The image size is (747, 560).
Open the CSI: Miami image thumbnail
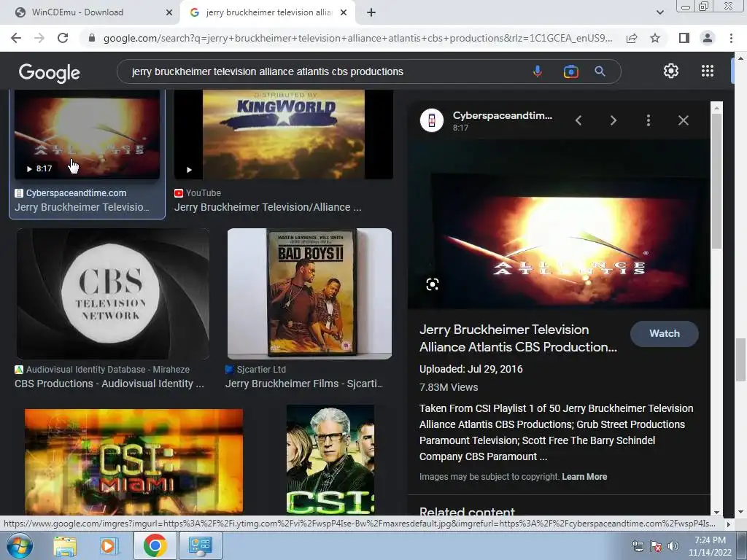tap(134, 461)
